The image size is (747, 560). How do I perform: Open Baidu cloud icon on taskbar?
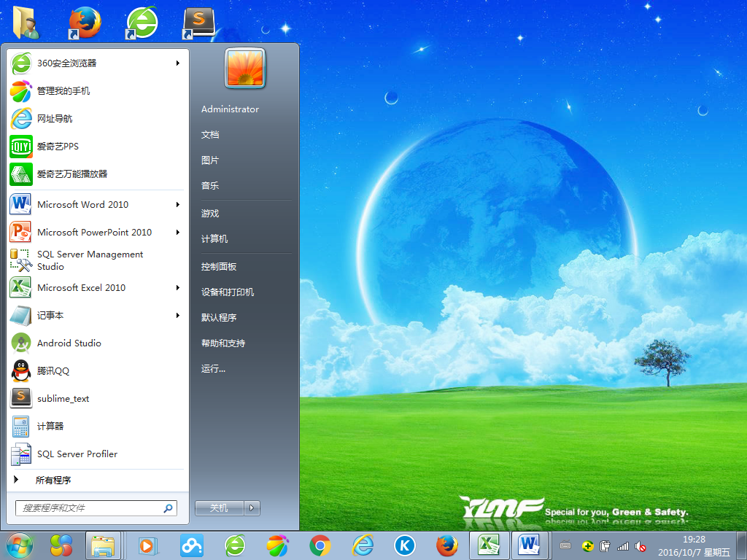(x=192, y=545)
